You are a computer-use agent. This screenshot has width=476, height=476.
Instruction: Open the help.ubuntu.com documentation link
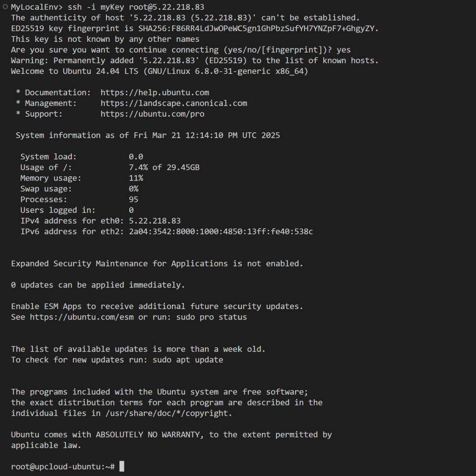(155, 93)
